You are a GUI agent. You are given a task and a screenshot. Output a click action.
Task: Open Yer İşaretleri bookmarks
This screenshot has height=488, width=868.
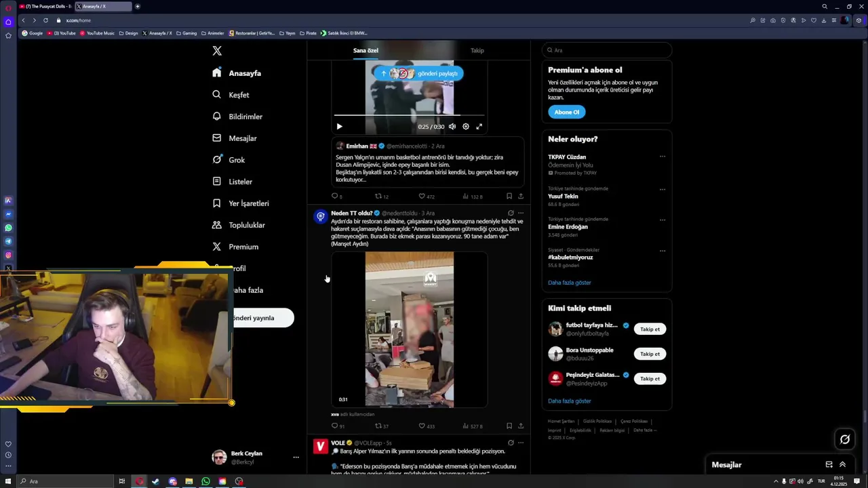241,203
